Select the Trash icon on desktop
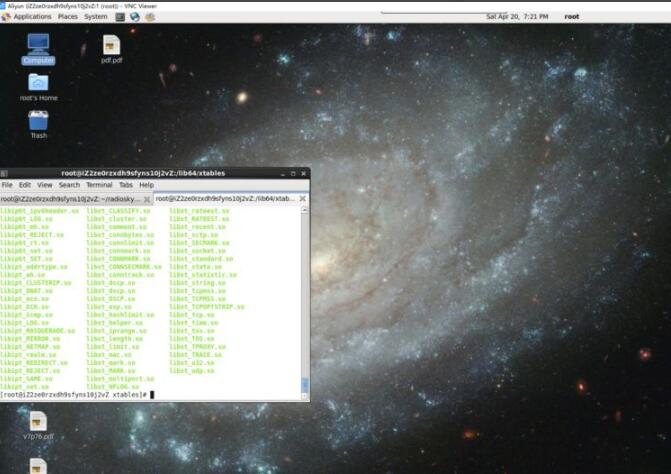The image size is (671, 474). tap(39, 124)
